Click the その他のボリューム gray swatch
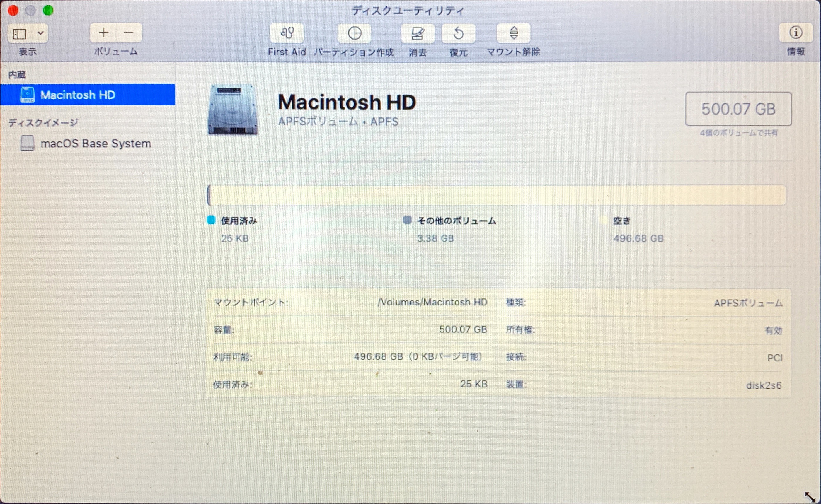The height and width of the screenshot is (504, 821). click(x=407, y=220)
